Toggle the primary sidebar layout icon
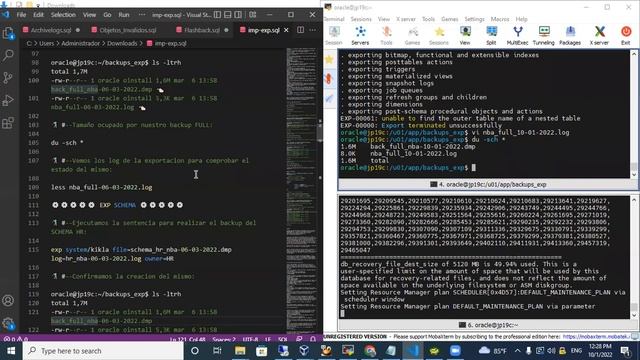The width and height of the screenshot is (640, 360). coord(218,15)
